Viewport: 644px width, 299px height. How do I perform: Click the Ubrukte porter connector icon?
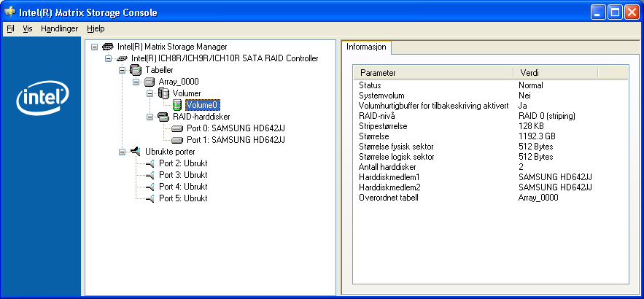(x=136, y=152)
